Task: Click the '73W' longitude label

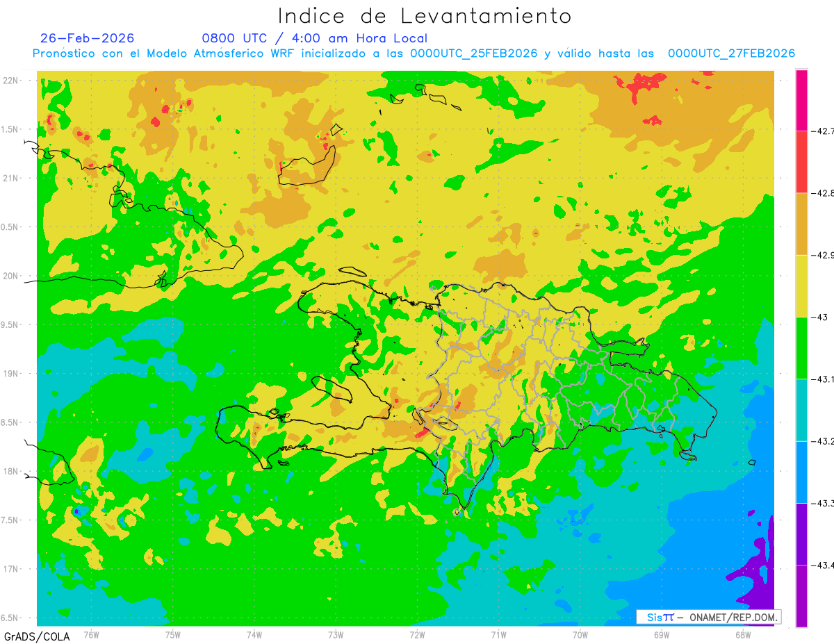Action: click(336, 634)
